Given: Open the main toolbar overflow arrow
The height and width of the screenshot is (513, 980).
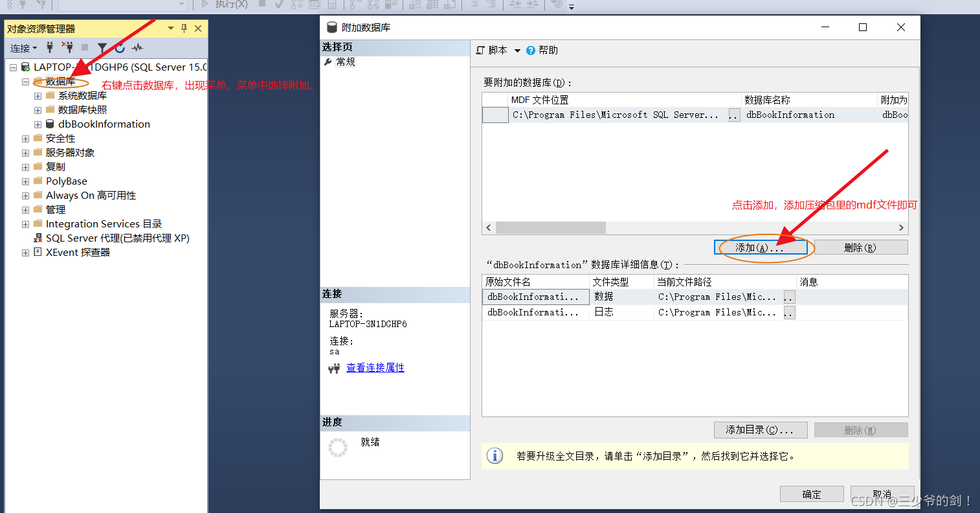Looking at the screenshot, I should pos(572,6).
